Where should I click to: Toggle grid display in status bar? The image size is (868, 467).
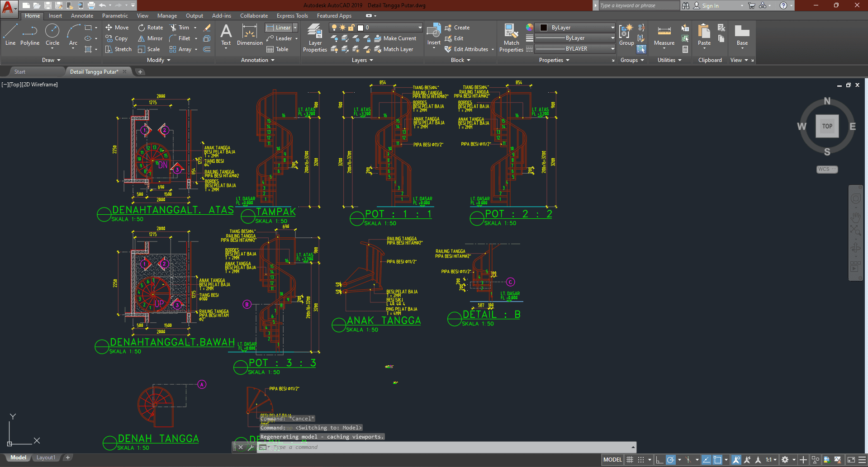pyautogui.click(x=630, y=460)
